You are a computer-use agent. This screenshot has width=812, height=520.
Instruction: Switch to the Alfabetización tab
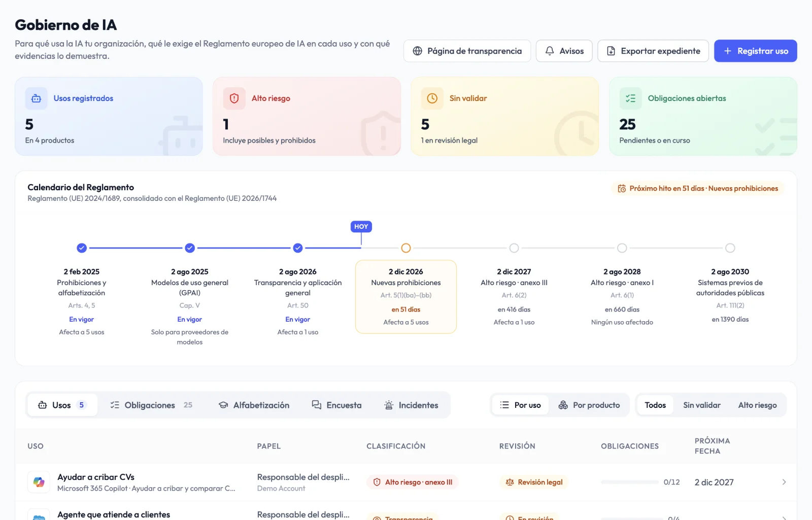point(254,405)
